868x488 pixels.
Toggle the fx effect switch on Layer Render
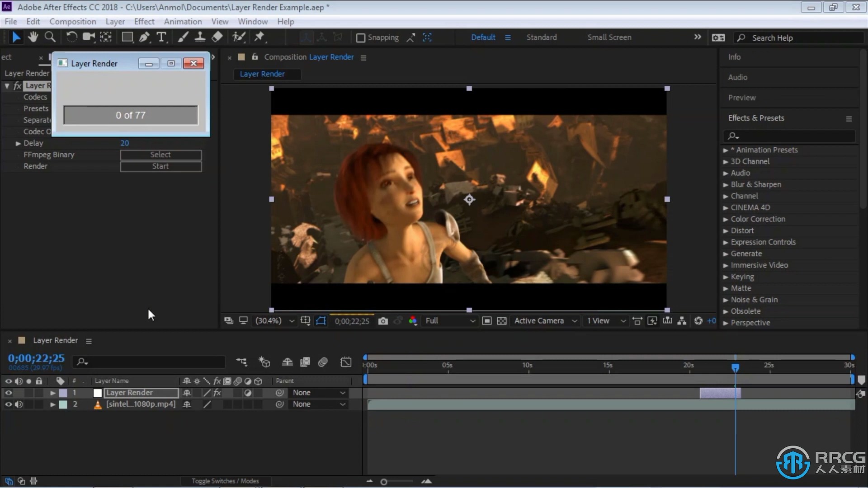(x=217, y=393)
